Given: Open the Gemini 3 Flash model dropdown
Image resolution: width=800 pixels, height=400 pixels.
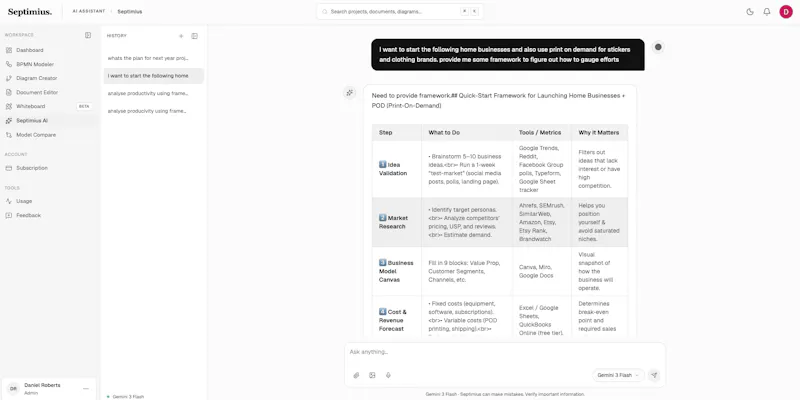Looking at the screenshot, I should 618,375.
